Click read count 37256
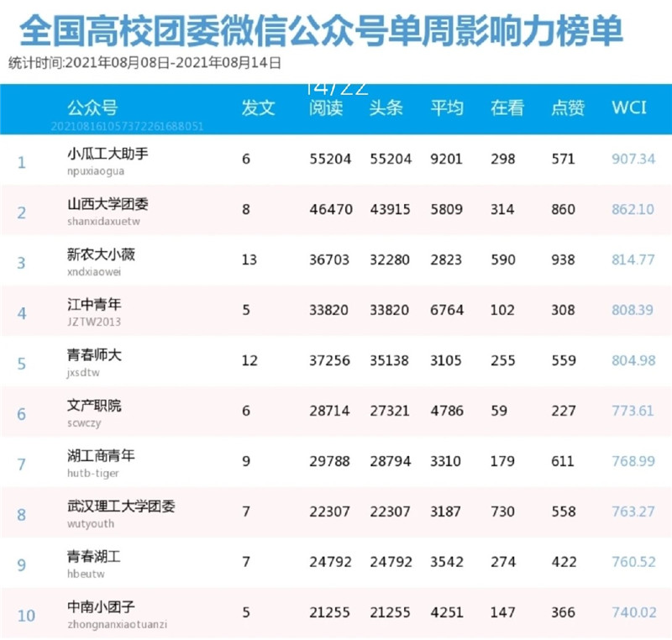This screenshot has height=640, width=672. point(329,360)
